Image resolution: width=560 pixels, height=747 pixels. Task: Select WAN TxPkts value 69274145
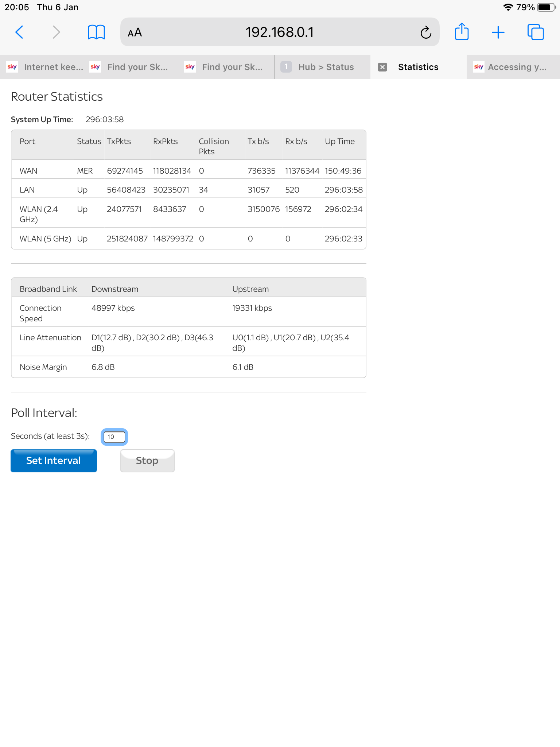125,171
